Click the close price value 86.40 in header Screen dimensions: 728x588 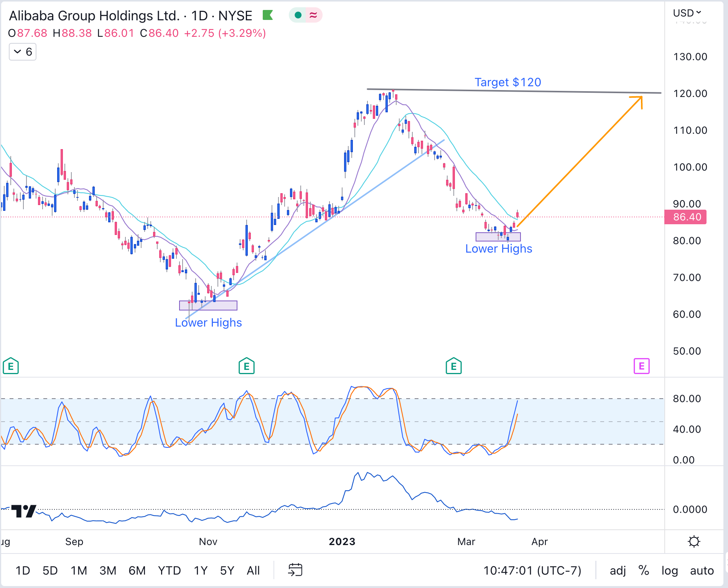click(x=164, y=33)
